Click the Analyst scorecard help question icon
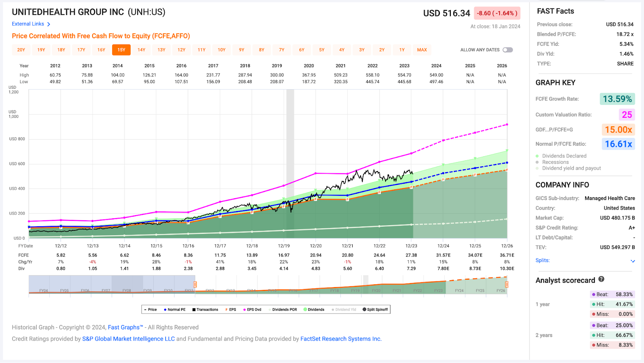The image size is (644, 363). [601, 279]
